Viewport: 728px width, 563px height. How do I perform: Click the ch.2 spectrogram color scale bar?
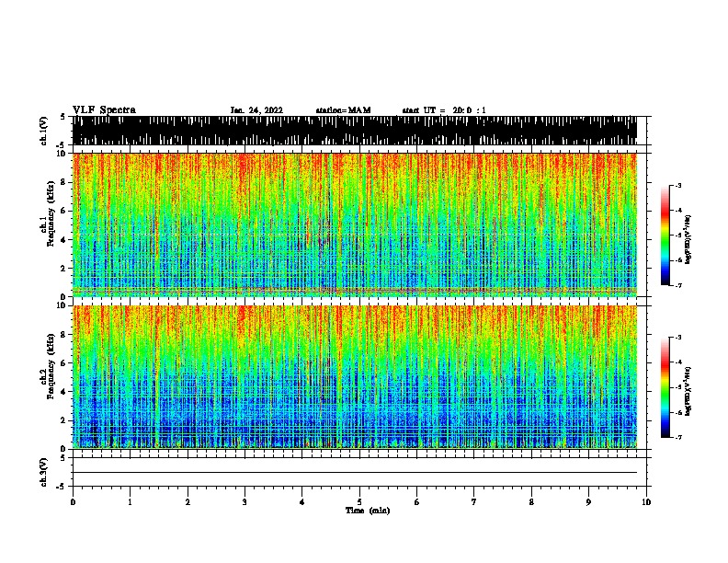tap(665, 387)
